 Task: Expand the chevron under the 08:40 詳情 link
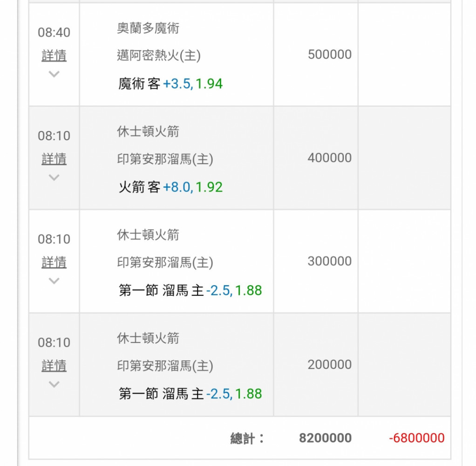pos(54,74)
